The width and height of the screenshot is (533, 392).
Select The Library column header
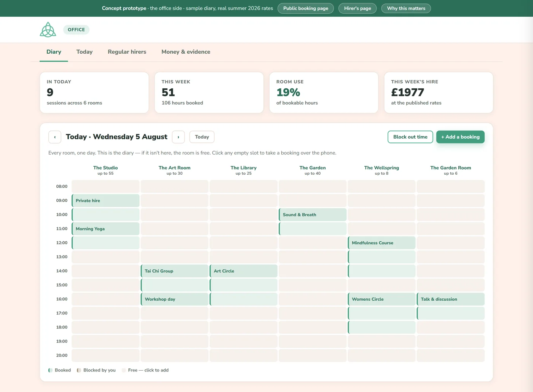[244, 170]
